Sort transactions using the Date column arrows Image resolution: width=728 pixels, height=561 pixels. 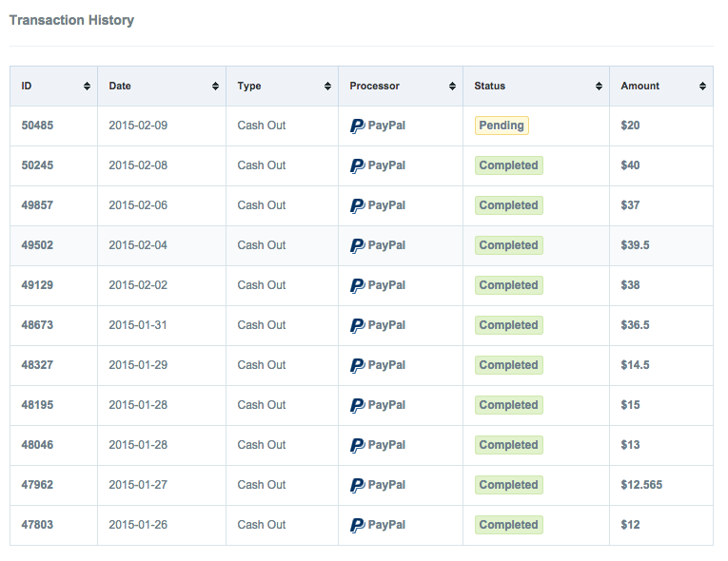[215, 87]
